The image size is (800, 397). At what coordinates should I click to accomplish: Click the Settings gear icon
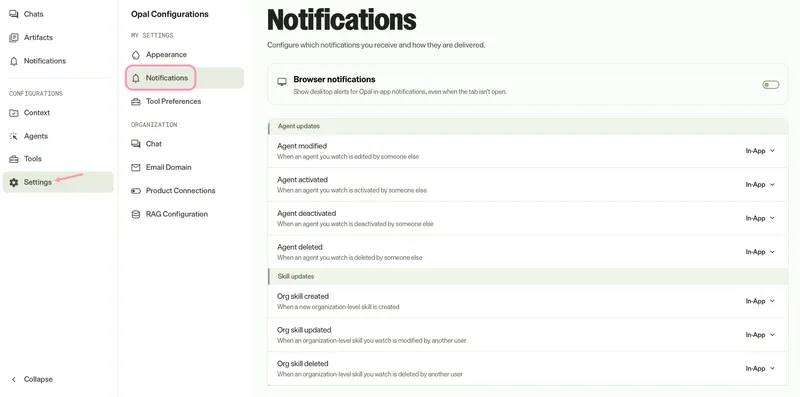(14, 182)
